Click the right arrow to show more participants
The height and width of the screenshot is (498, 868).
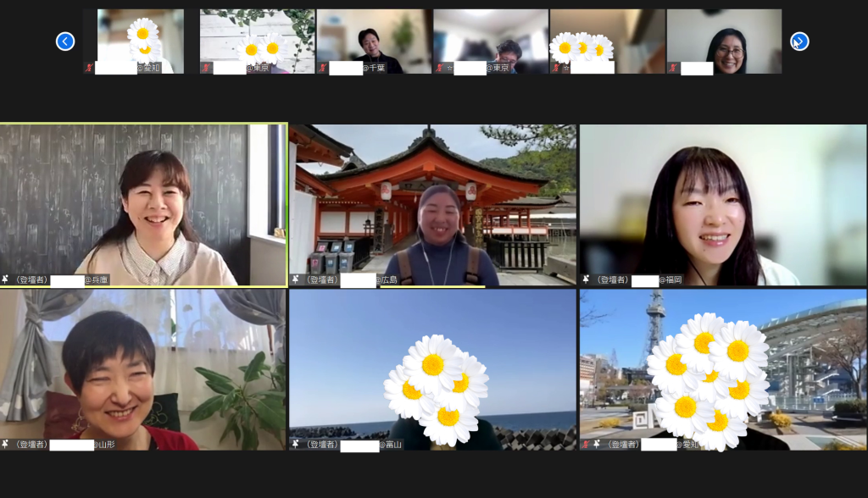click(798, 41)
